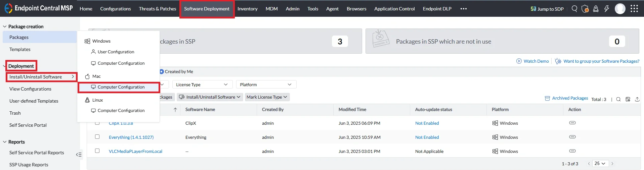This screenshot has width=644, height=170.
Task: Go to the MDM tab
Action: pos(272,9)
